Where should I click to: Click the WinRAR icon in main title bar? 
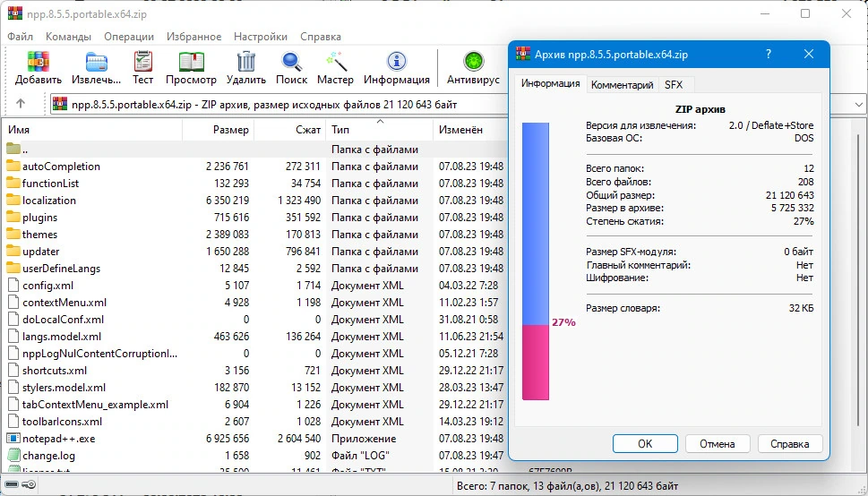coord(15,13)
